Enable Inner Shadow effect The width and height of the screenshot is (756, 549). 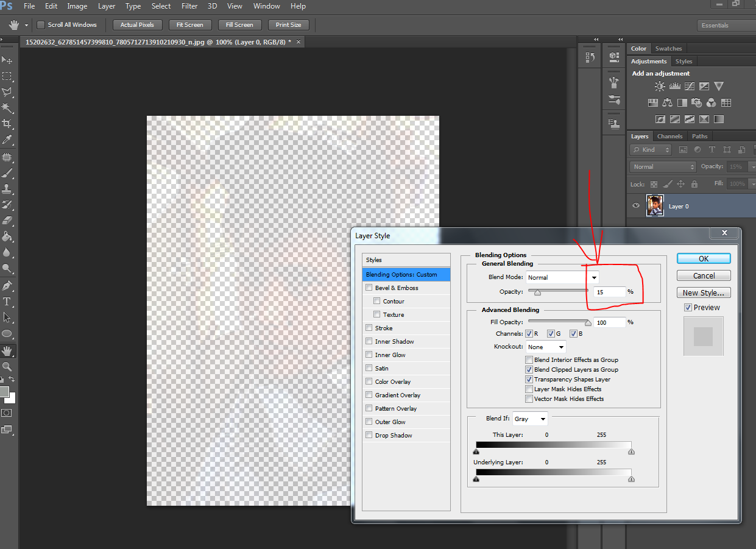[x=369, y=341]
